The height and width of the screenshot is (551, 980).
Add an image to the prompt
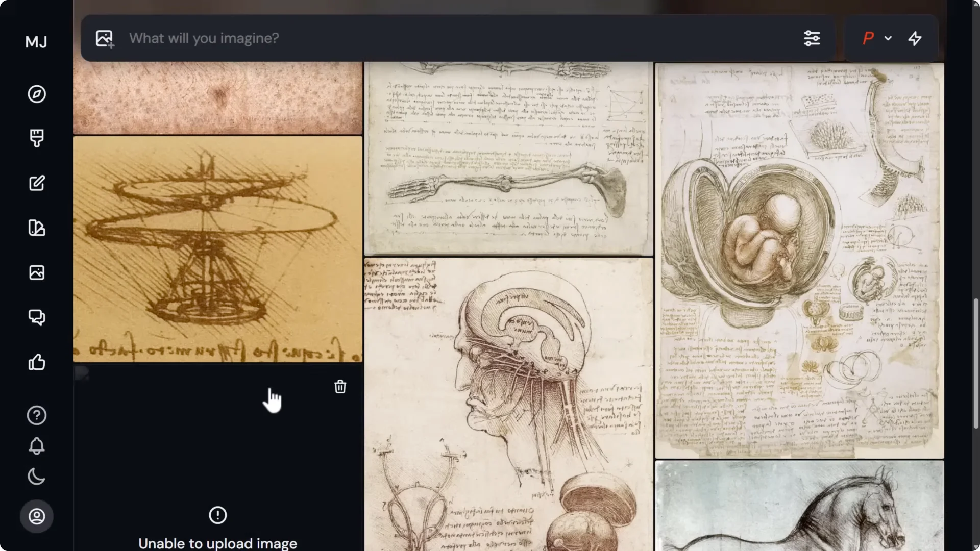point(104,38)
